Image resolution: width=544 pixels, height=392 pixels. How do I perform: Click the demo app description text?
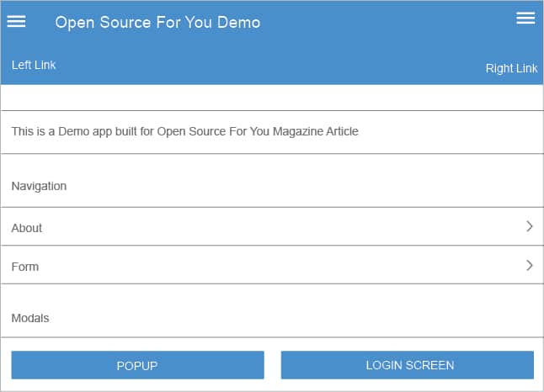coord(184,132)
